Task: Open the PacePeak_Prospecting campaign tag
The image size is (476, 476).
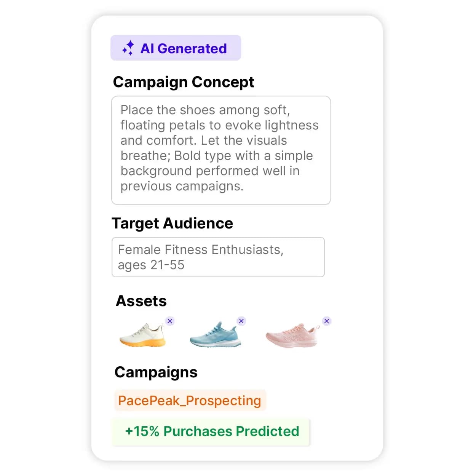Action: 190,401
